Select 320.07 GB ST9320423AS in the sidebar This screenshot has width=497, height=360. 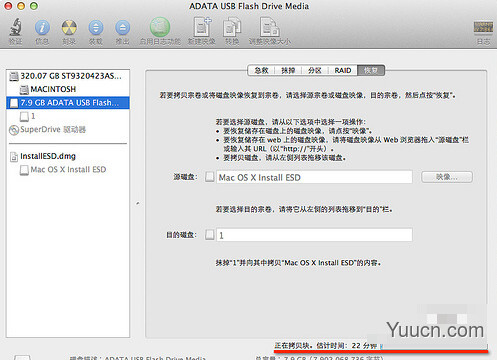(68, 76)
